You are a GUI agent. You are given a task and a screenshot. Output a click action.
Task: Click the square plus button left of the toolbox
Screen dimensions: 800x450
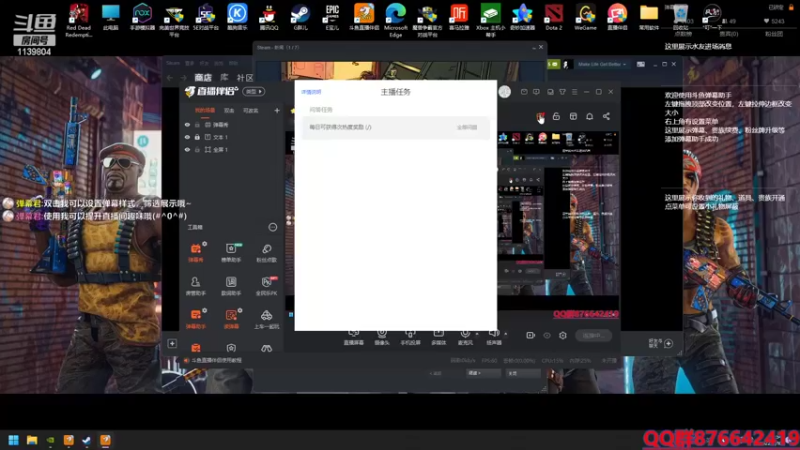[172, 343]
